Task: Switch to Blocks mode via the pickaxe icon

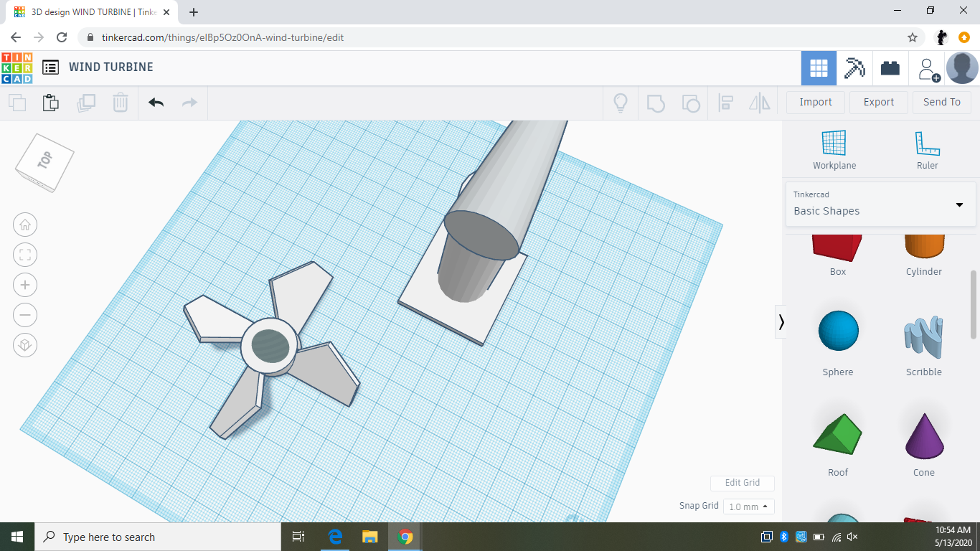Action: (854, 67)
